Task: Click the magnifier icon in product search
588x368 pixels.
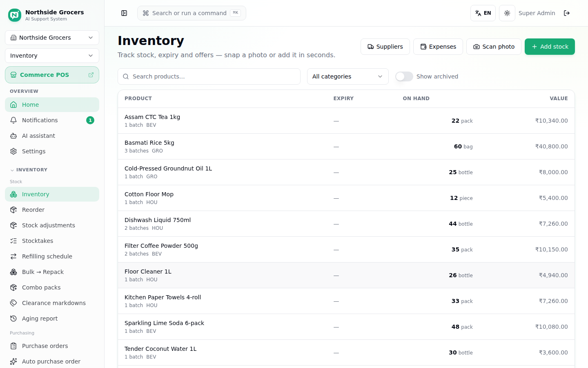Action: pyautogui.click(x=126, y=76)
